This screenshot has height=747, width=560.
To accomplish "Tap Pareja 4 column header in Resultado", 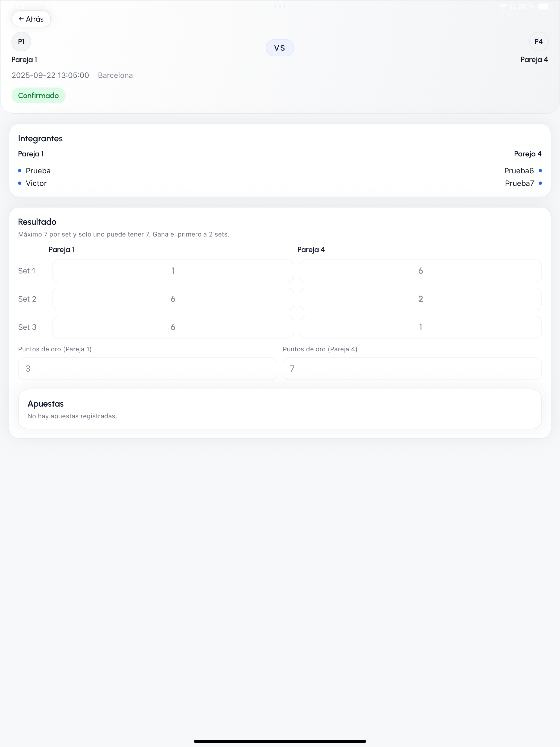I will pos(311,250).
